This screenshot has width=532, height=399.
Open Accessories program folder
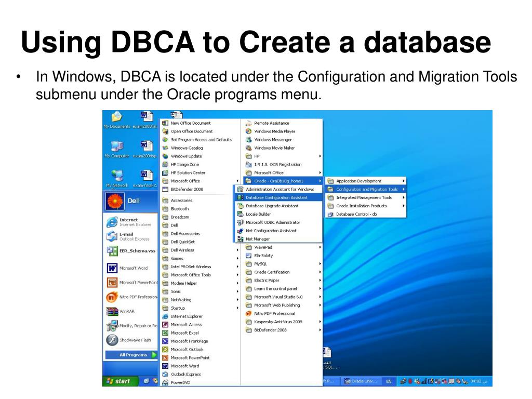[200, 201]
